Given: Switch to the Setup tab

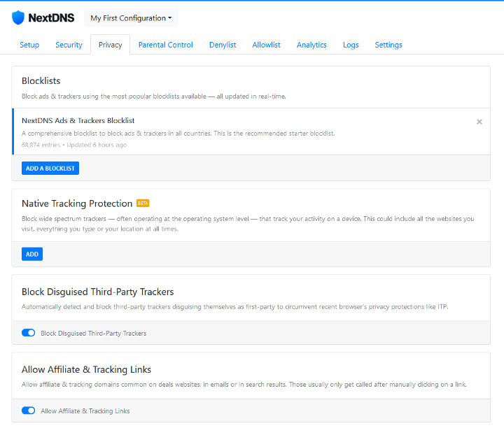Looking at the screenshot, I should pos(29,45).
